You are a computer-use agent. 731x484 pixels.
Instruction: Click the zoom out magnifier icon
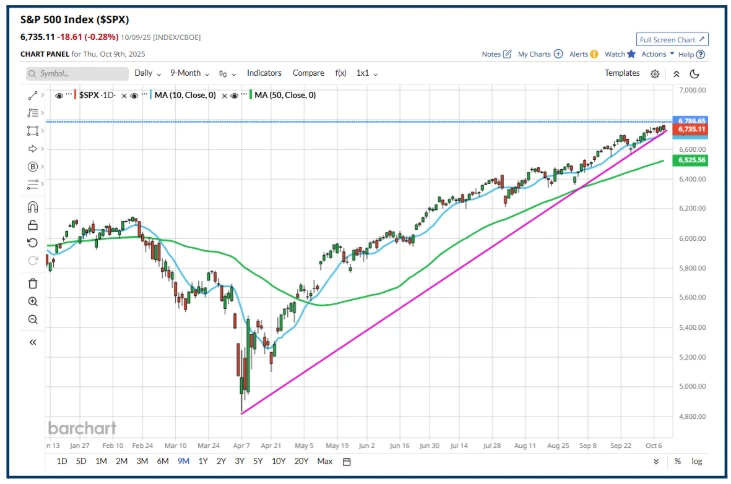pyautogui.click(x=33, y=320)
